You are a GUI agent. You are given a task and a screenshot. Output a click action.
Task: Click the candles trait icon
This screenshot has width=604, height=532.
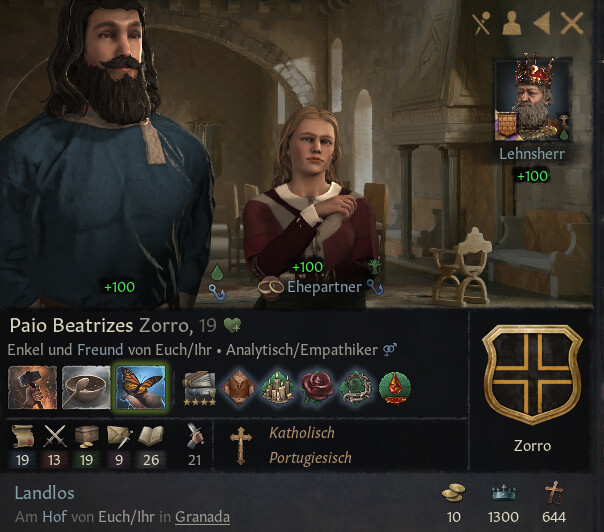tap(277, 388)
